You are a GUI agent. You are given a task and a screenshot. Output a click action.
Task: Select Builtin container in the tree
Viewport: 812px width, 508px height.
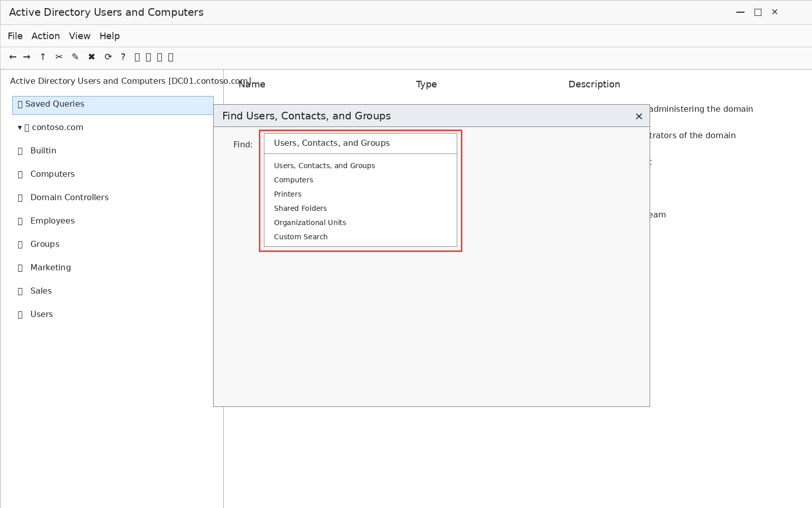[43, 151]
